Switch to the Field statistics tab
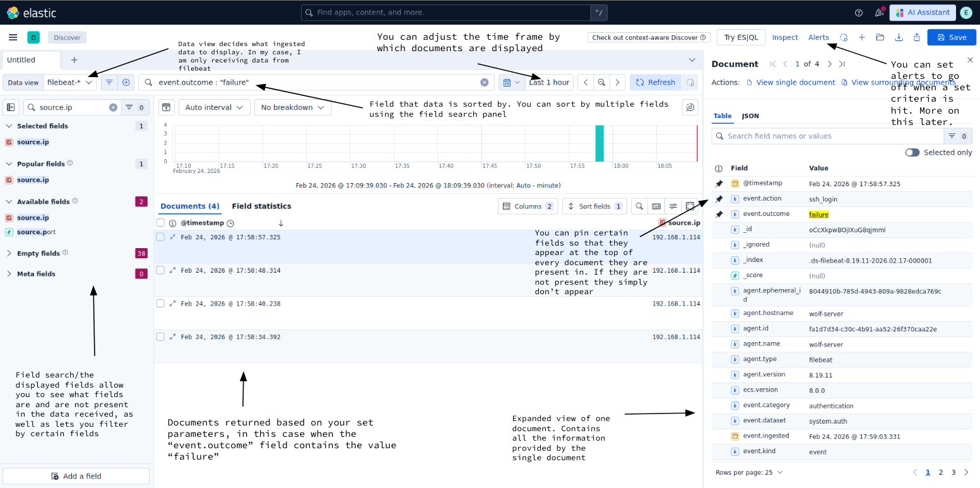The image size is (980, 488). [x=261, y=206]
